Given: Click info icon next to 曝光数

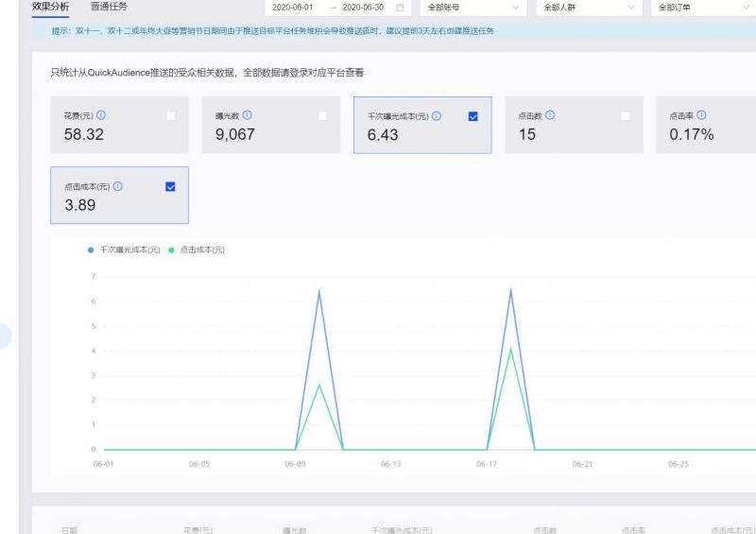Looking at the screenshot, I should (247, 115).
